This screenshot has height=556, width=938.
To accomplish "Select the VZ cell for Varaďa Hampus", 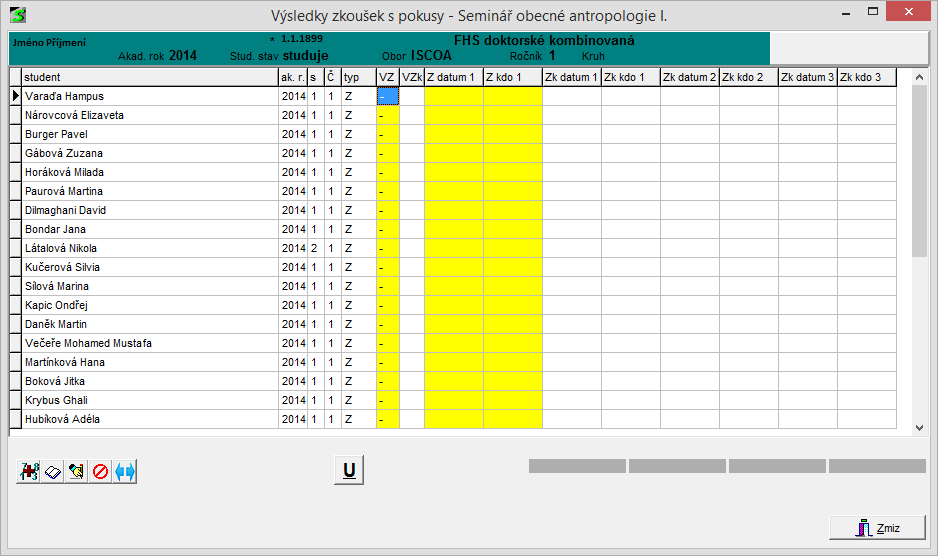I will click(388, 96).
